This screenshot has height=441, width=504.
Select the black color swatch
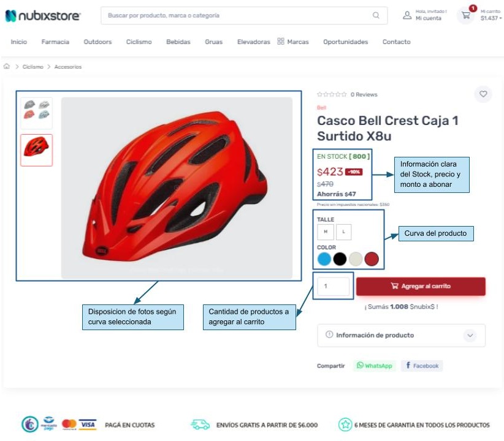tap(340, 259)
